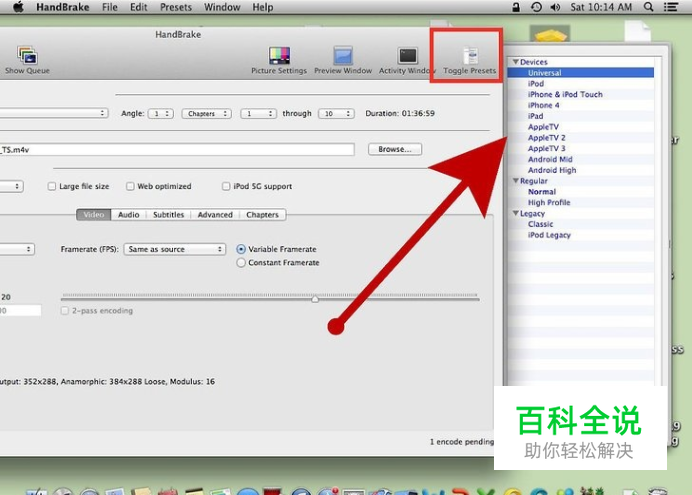Click the Spotlight search icon

[648, 7]
